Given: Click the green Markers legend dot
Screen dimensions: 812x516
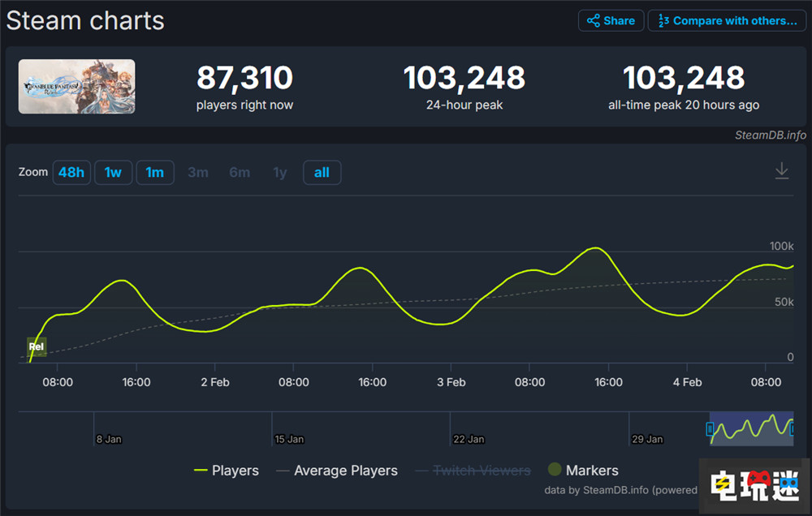Looking at the screenshot, I should click(555, 469).
